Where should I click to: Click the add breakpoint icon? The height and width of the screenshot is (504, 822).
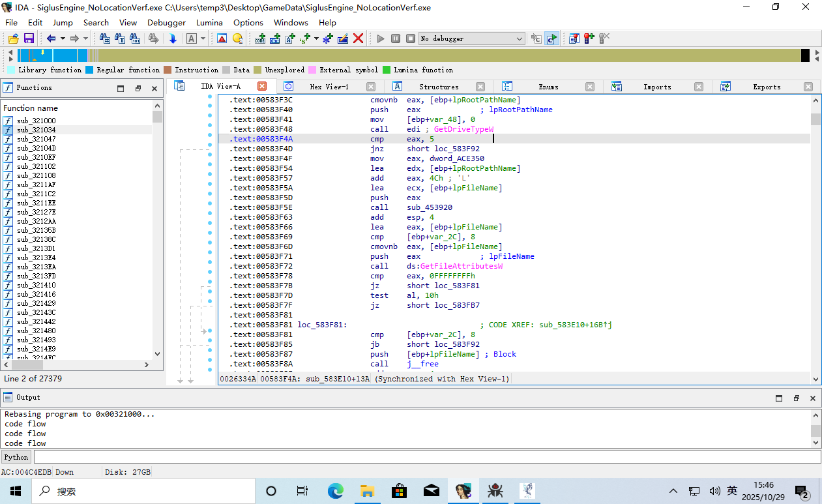(x=589, y=38)
